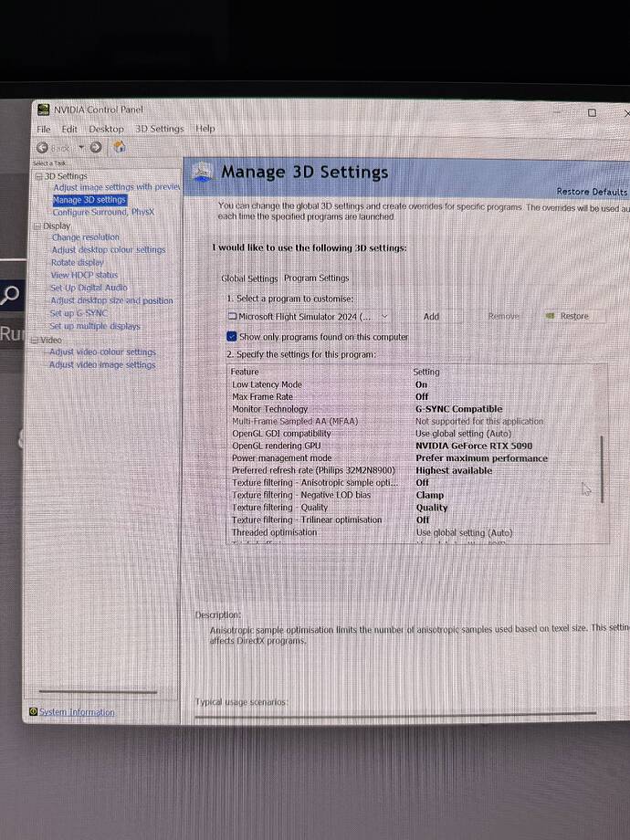Open Adjust video image settings

pyautogui.click(x=101, y=365)
